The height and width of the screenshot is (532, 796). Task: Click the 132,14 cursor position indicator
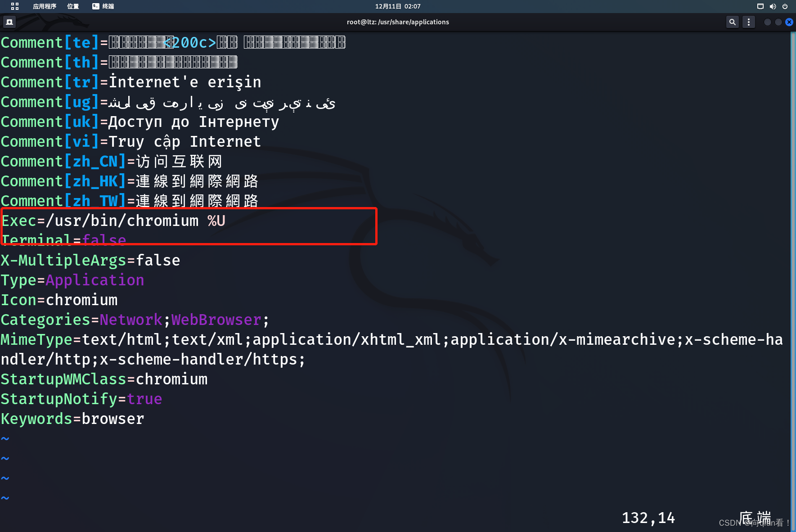648,518
